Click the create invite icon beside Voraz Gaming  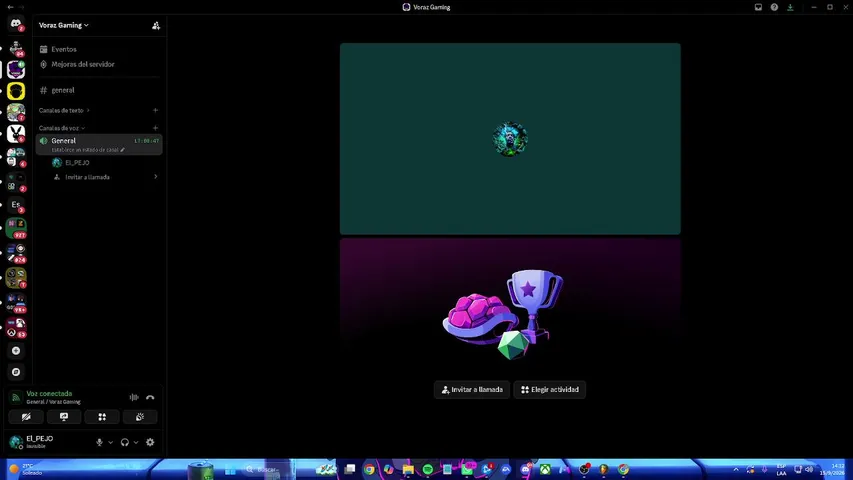click(x=156, y=26)
